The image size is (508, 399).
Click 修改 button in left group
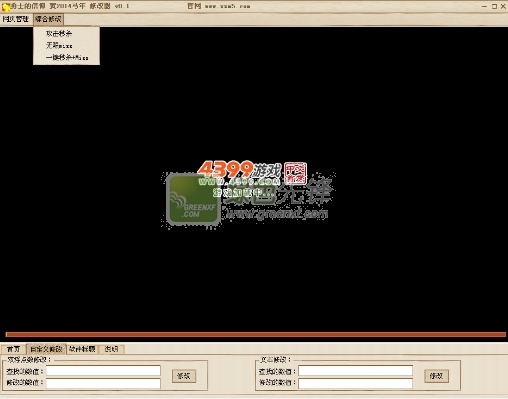click(x=184, y=376)
